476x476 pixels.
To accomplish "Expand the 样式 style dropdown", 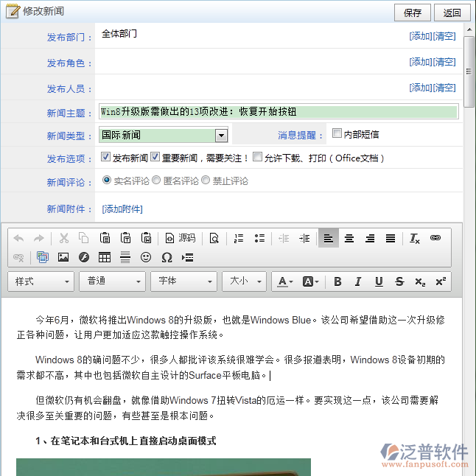I will [x=41, y=281].
